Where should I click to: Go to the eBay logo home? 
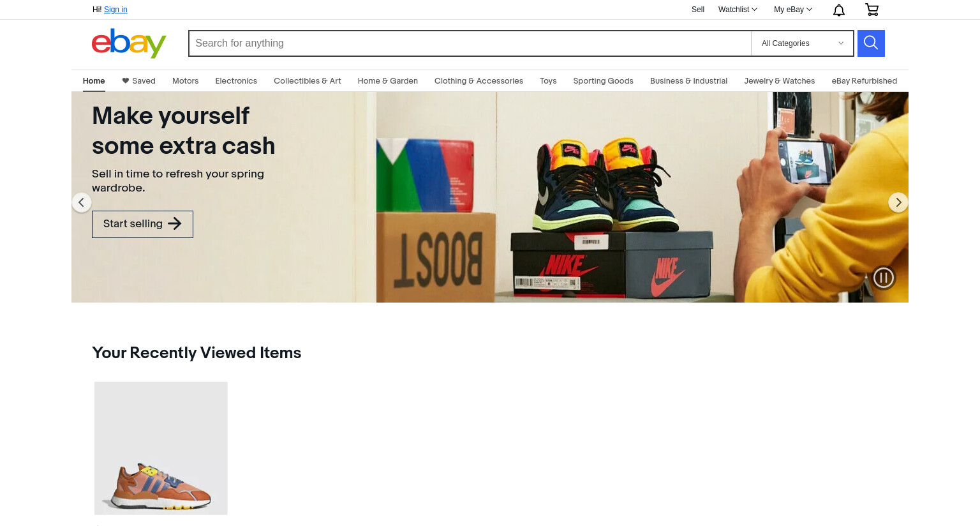129,43
